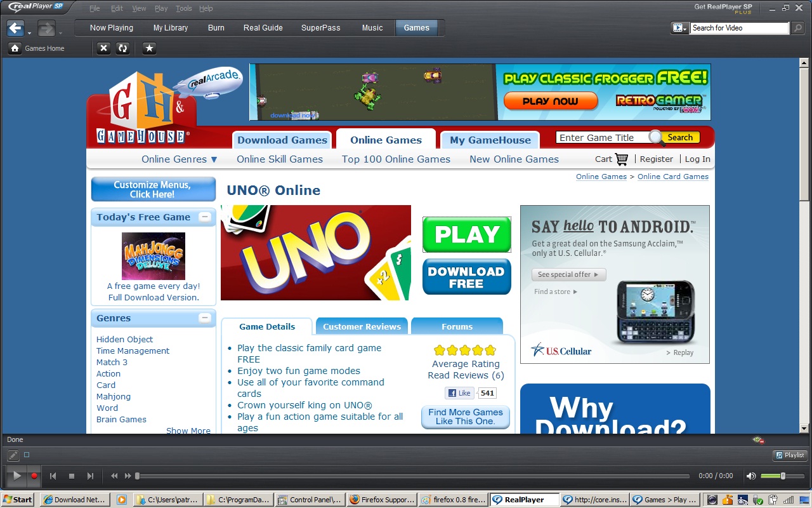Open the Play menu
Image resolution: width=812 pixels, height=508 pixels.
click(161, 8)
